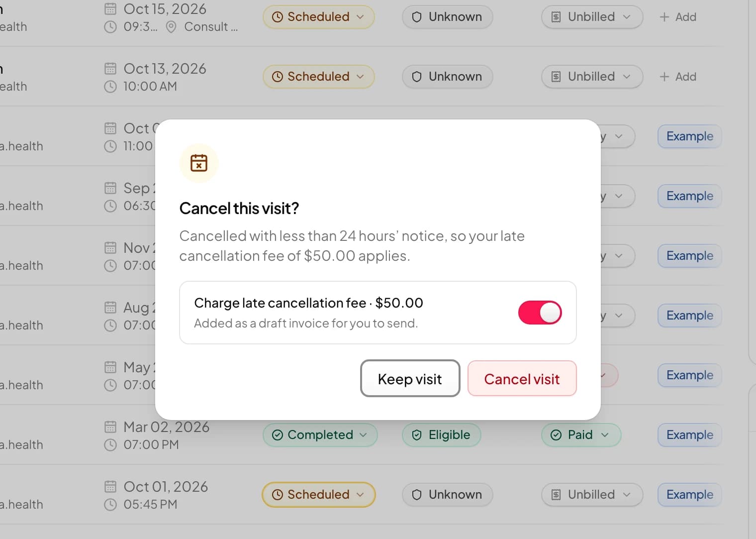
Task: Open Unbilled dropdown on Oct 01 row
Action: [x=592, y=495]
